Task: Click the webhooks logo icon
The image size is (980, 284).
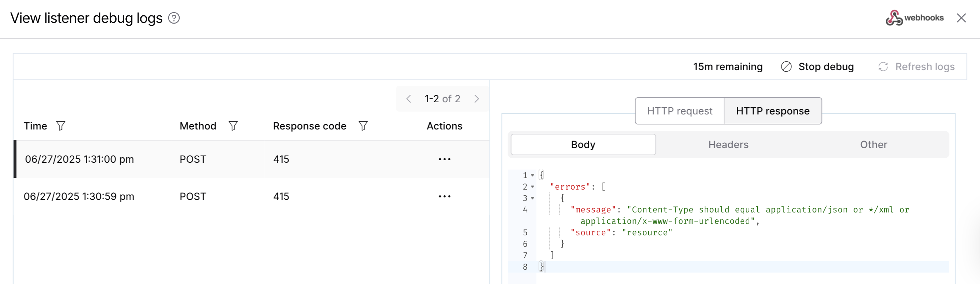Action: (x=894, y=18)
